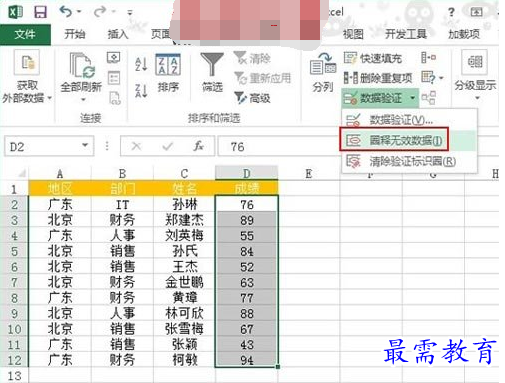Image resolution: width=505 pixels, height=383 pixels.
Task: Select the IT department cell
Action: pos(122,204)
